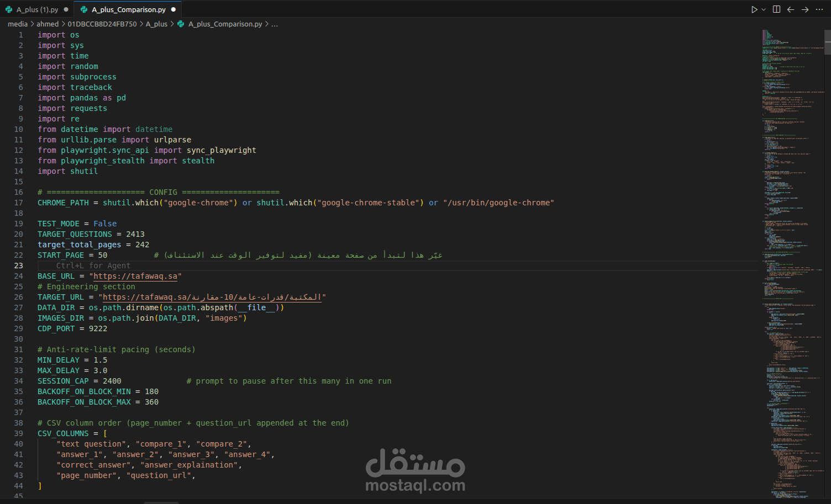Click 'SESSION_CAP' variable name
This screenshot has height=504, width=831.
pyautogui.click(x=63, y=381)
